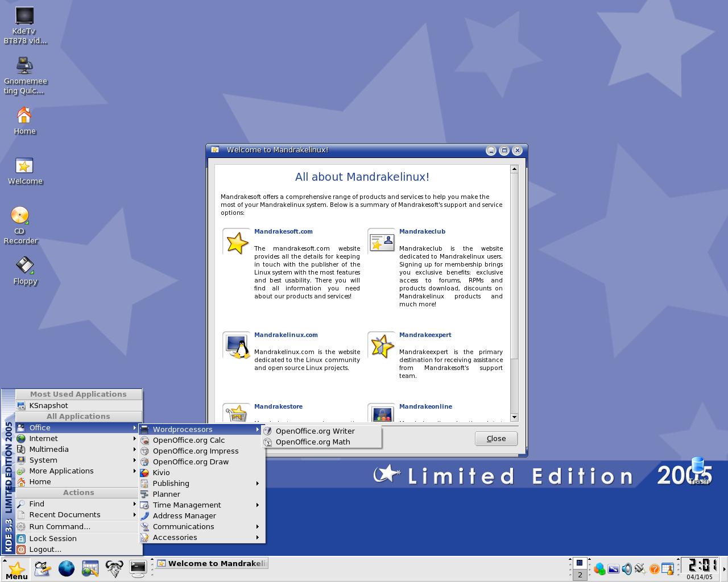Click the network plug tray icon

(640, 569)
